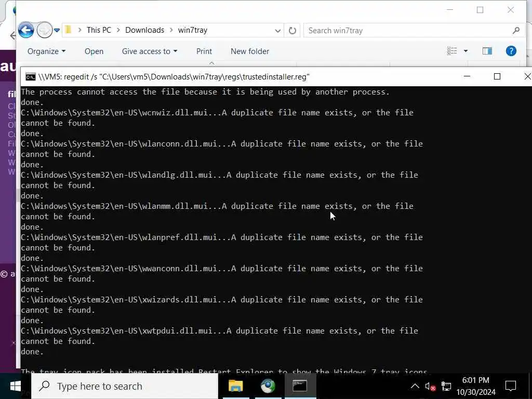This screenshot has width=532, height=399.
Task: Click New folder in command bar
Action: 250,51
